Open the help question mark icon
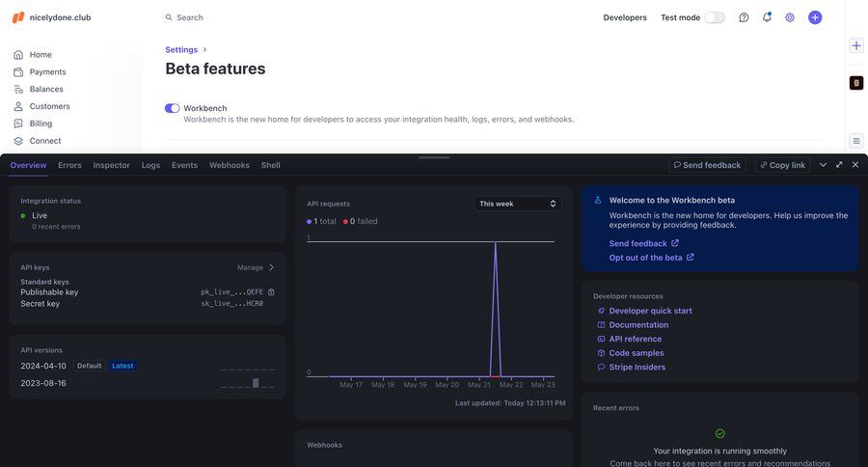Image resolution: width=868 pixels, height=467 pixels. coord(744,17)
